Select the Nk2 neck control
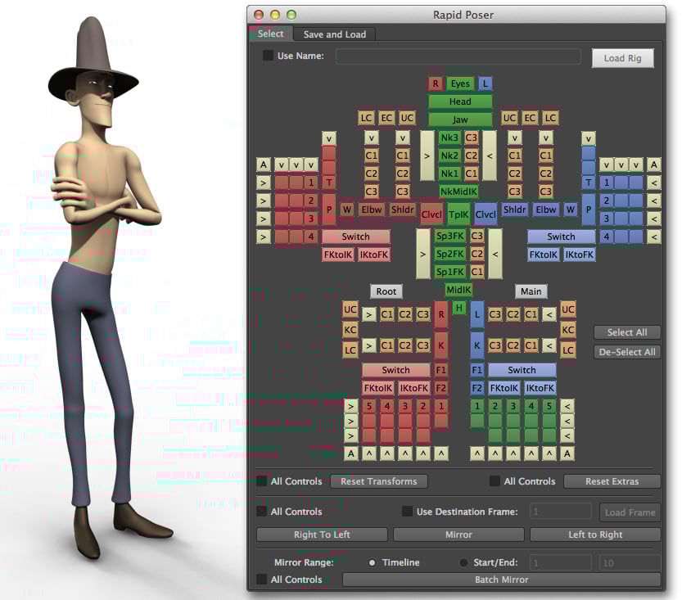The width and height of the screenshot is (700, 600). (449, 156)
